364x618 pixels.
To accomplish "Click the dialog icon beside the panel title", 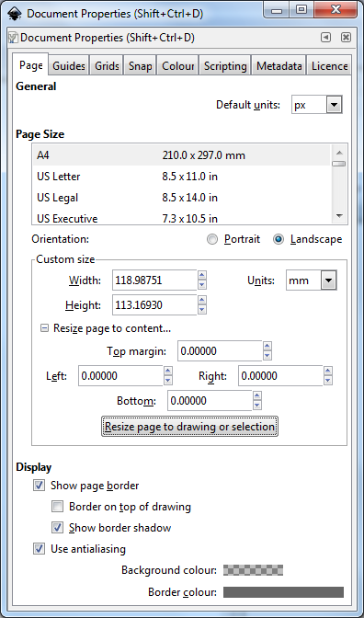I will tap(14, 38).
